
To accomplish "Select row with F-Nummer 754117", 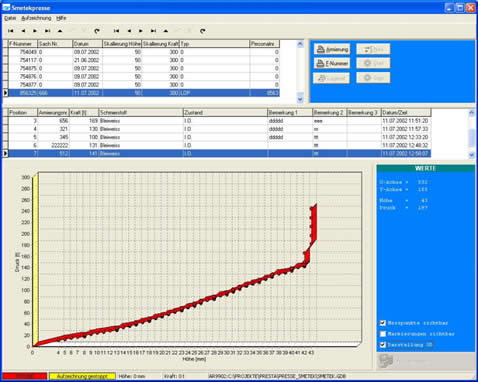I will point(144,60).
